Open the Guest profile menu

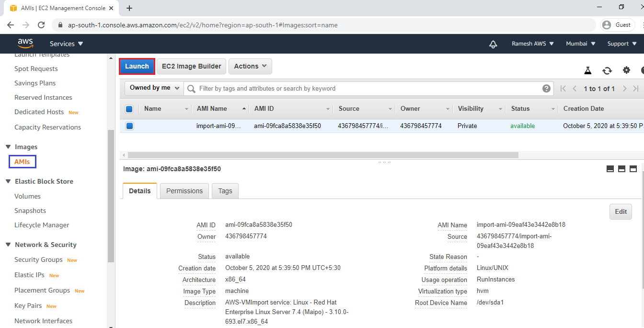pyautogui.click(x=618, y=25)
